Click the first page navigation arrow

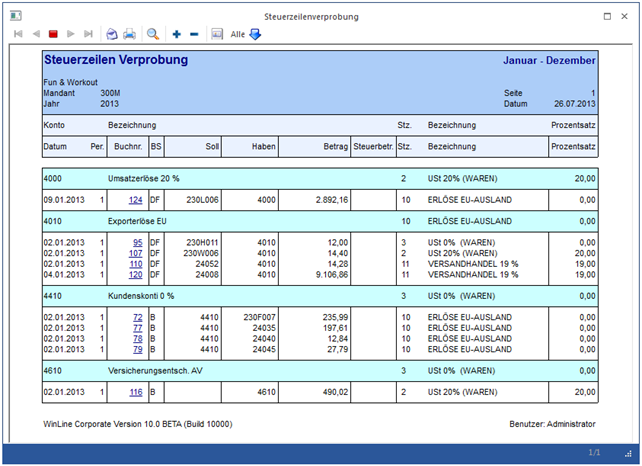[x=18, y=34]
